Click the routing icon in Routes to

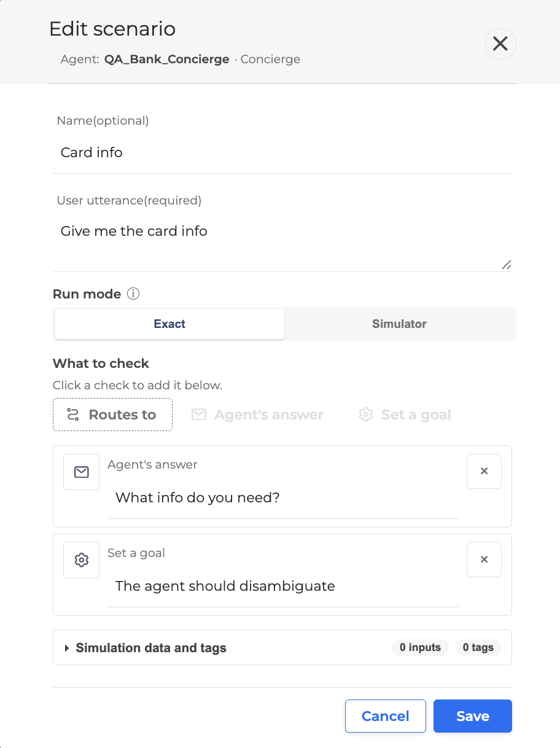(73, 415)
